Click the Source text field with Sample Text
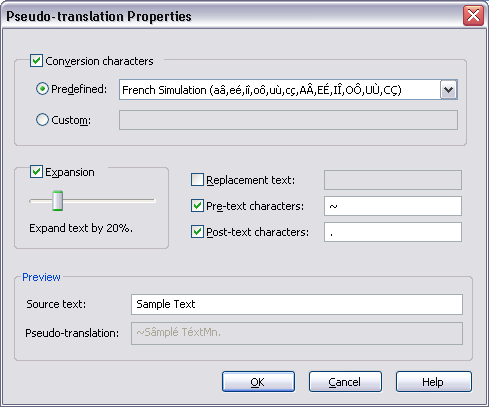Image resolution: width=489 pixels, height=407 pixels. pos(297,304)
